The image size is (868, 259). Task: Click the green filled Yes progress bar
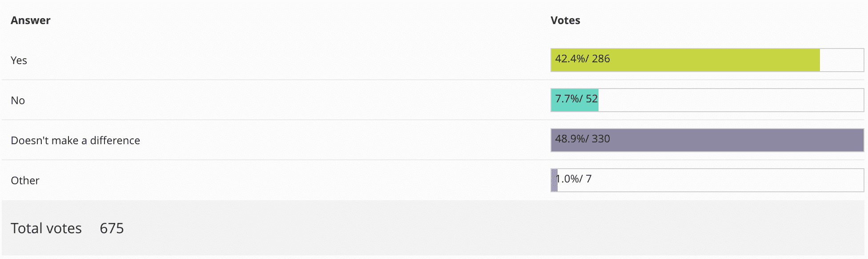coord(711,60)
